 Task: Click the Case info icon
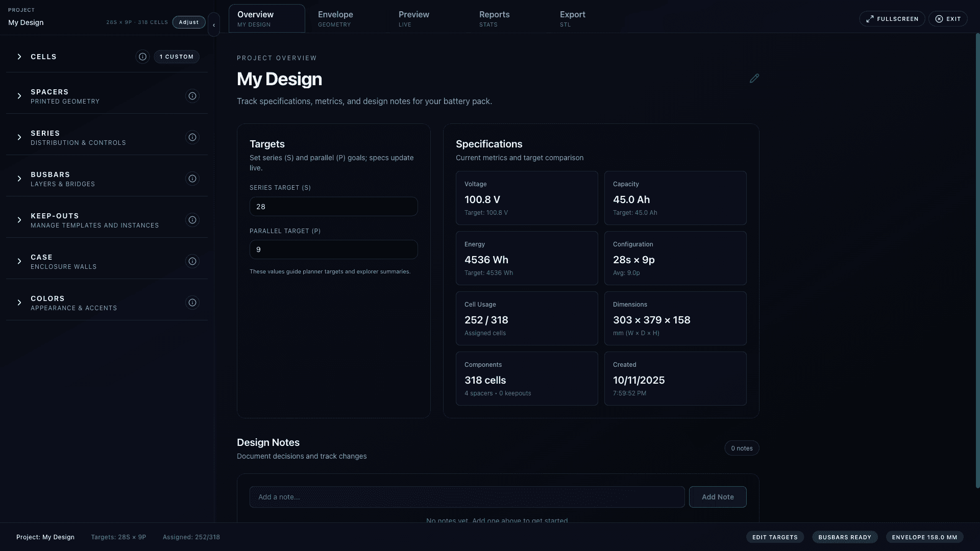(x=192, y=261)
